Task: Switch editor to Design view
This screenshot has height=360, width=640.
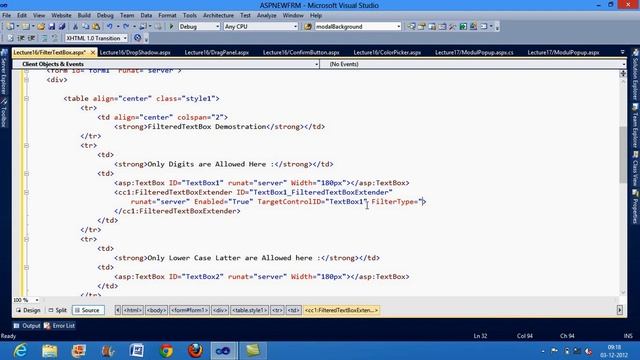Action: [x=28, y=310]
